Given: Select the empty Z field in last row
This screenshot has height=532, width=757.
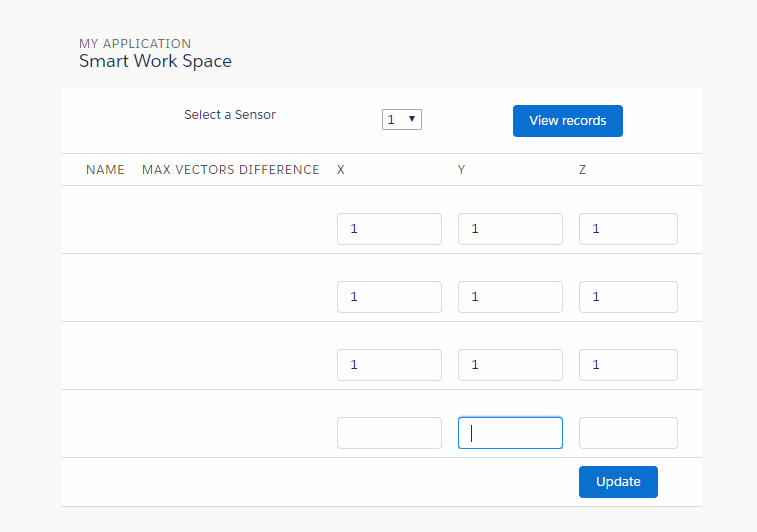Looking at the screenshot, I should click(628, 433).
